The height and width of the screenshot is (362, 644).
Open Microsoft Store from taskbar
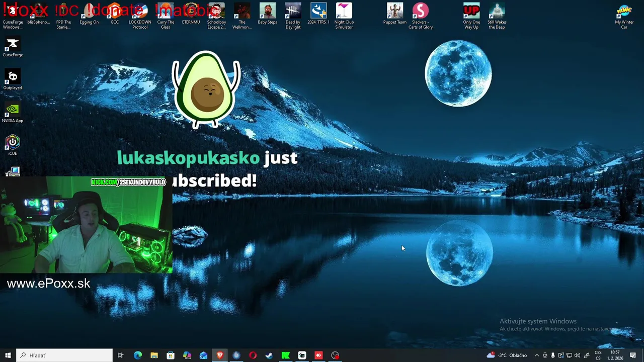[x=171, y=355]
